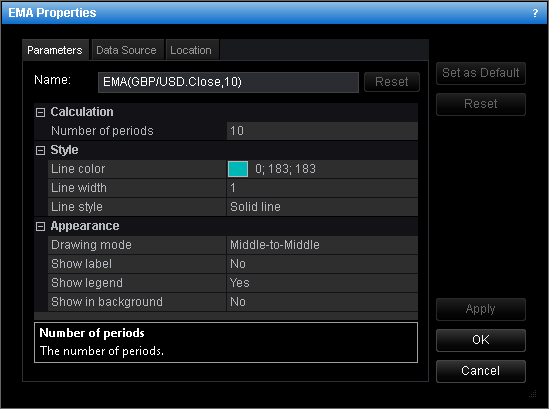549x409 pixels.
Task: Click the help question mark icon
Action: pyautogui.click(x=535, y=13)
